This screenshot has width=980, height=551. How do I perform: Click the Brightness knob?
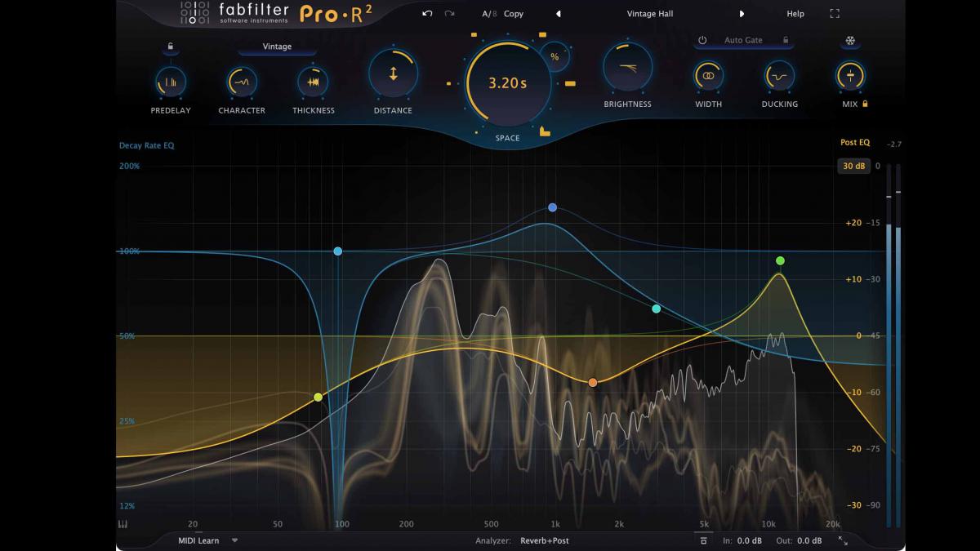(x=627, y=69)
